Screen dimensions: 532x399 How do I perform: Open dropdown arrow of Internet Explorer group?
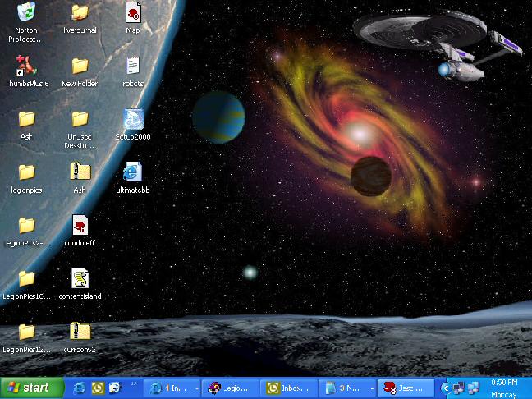pos(197,388)
